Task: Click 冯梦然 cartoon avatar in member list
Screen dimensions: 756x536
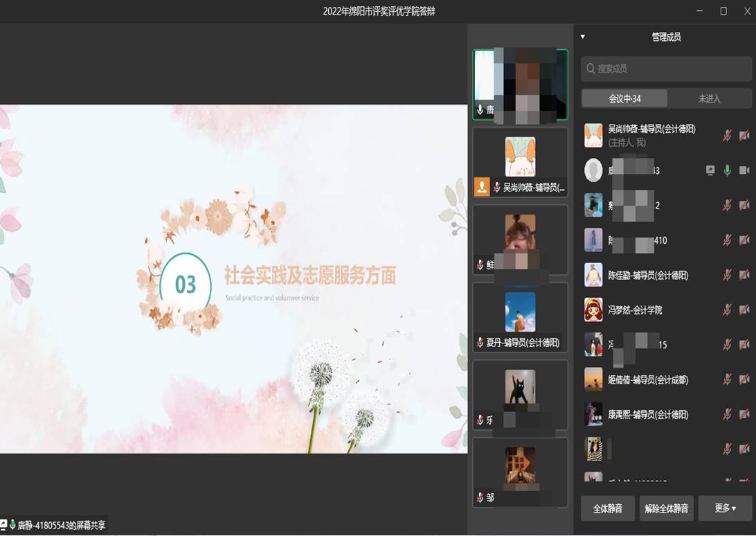Action: (x=593, y=310)
